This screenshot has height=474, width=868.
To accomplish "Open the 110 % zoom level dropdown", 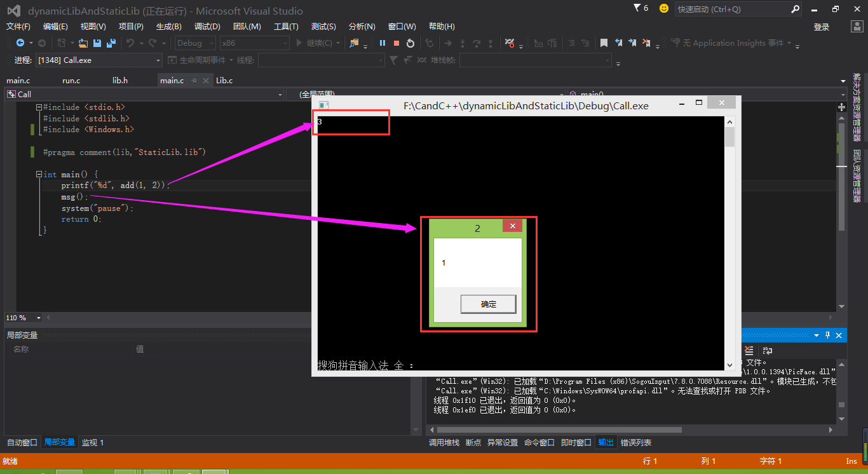I will (24, 318).
